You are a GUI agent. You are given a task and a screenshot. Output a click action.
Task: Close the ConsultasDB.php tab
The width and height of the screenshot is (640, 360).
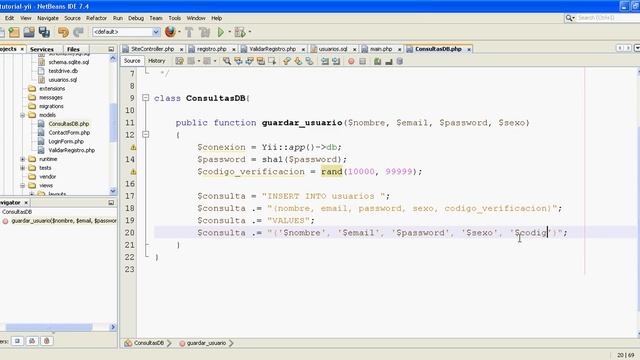coord(469,49)
